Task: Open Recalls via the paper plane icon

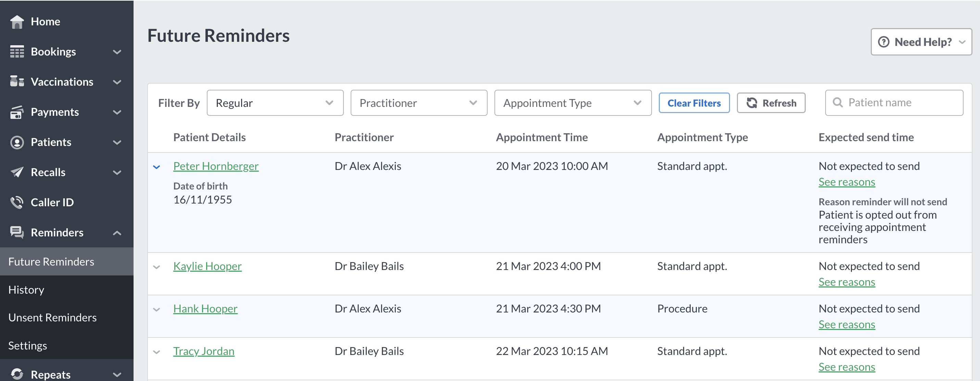Action: coord(17,172)
